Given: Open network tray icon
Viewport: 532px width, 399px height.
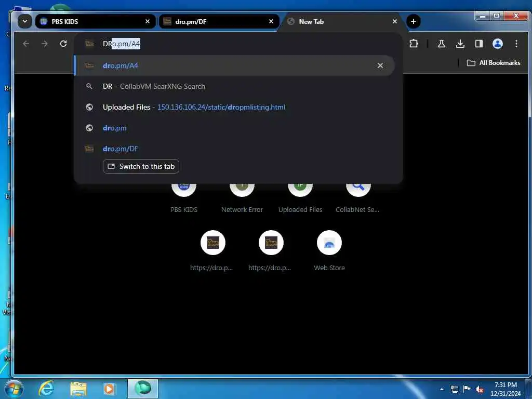Looking at the screenshot, I should pyautogui.click(x=454, y=389).
